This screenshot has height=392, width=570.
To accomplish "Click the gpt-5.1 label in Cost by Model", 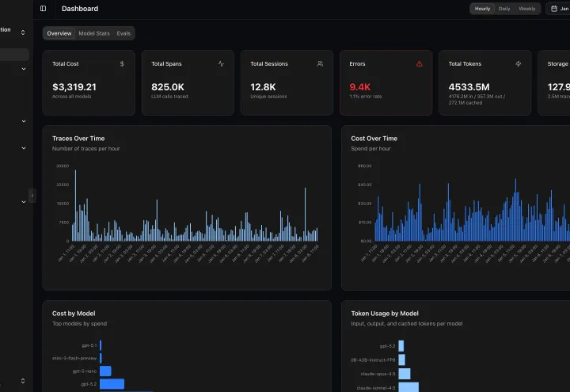I will coord(89,345).
